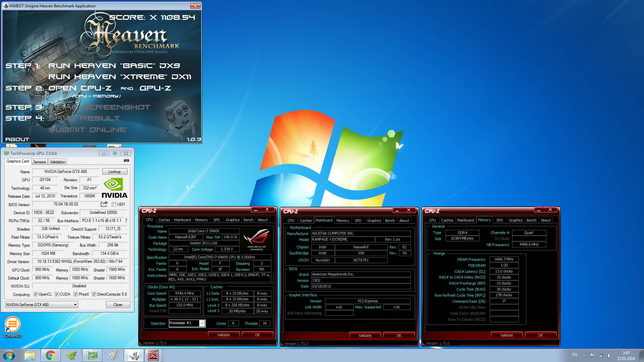Image resolution: width=644 pixels, height=362 pixels.
Task: Click OPEN CPU-Z in Heaven window
Action: pos(80,88)
